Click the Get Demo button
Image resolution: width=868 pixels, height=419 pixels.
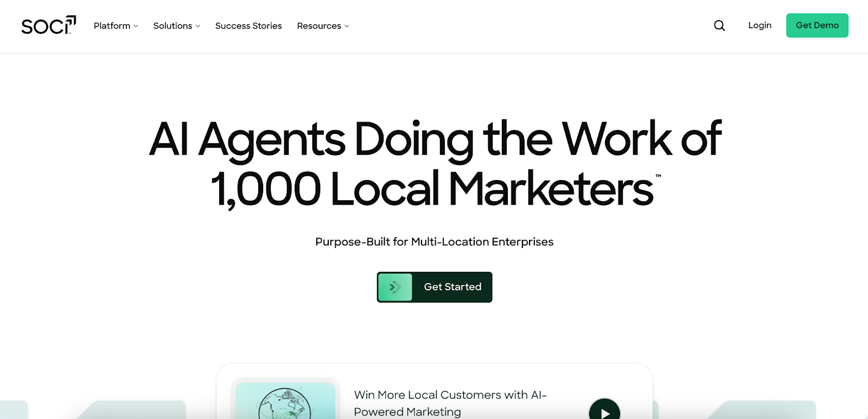click(817, 26)
